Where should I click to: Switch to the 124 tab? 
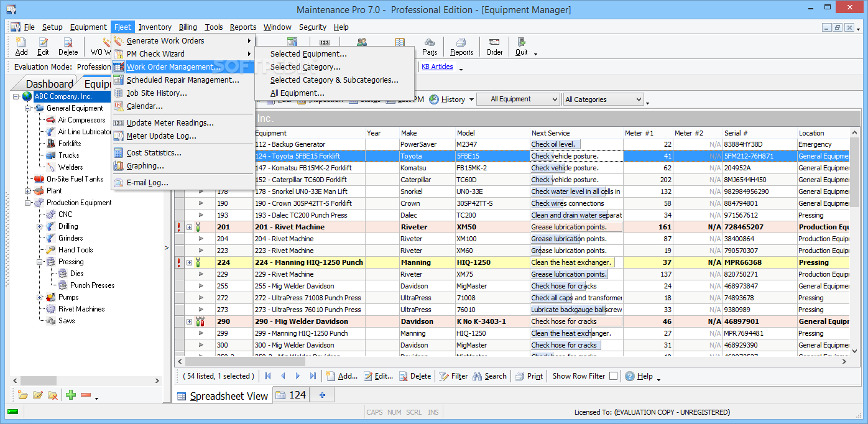291,395
